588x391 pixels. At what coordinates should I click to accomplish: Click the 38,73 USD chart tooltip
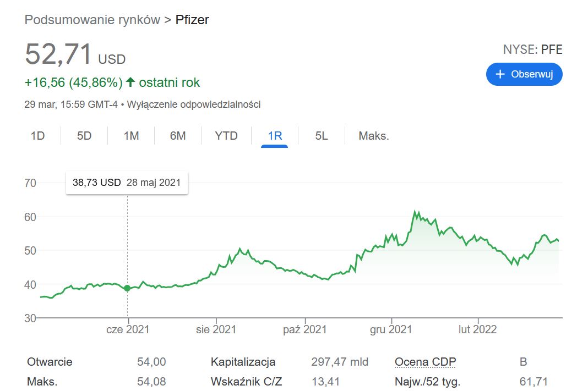click(x=127, y=183)
